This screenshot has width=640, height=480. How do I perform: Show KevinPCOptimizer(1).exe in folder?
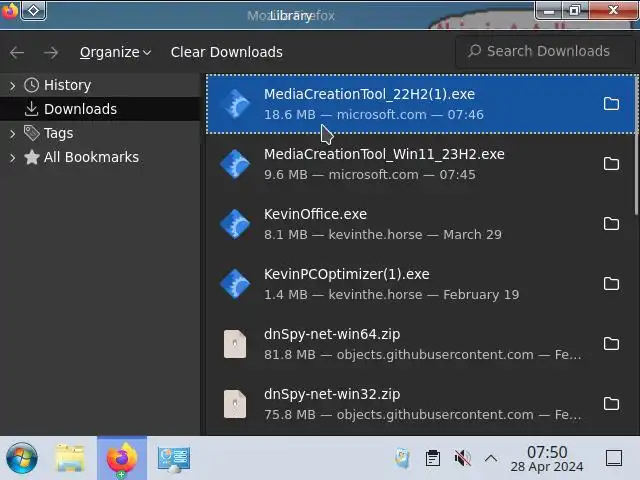click(x=611, y=284)
